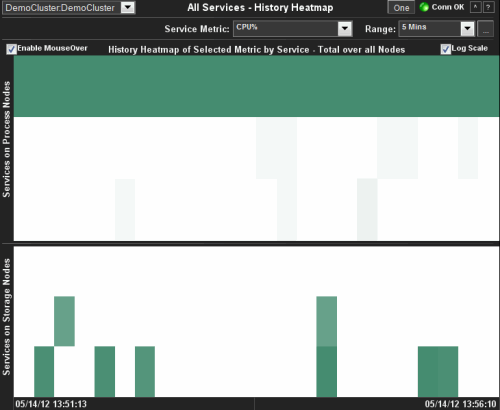The width and height of the screenshot is (500, 410).
Task: Click the One button
Action: (x=401, y=8)
